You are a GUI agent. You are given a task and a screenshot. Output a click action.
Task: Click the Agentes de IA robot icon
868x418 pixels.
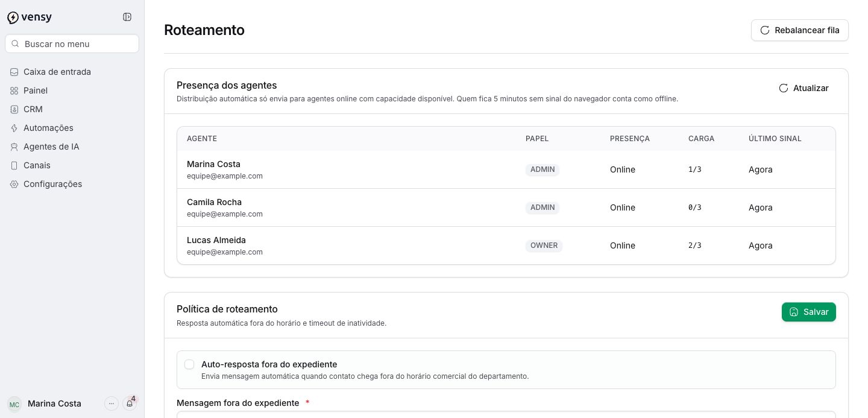pyautogui.click(x=14, y=147)
